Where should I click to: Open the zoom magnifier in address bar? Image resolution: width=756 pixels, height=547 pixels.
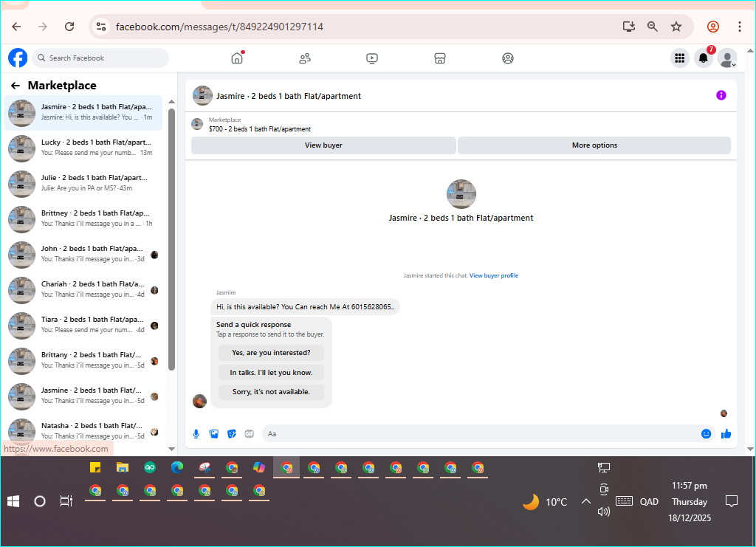(653, 27)
